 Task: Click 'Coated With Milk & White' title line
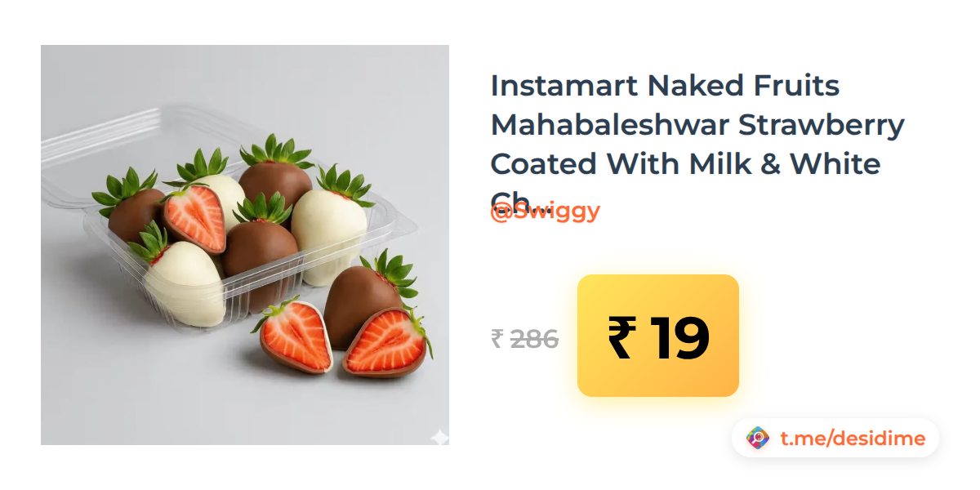point(685,164)
